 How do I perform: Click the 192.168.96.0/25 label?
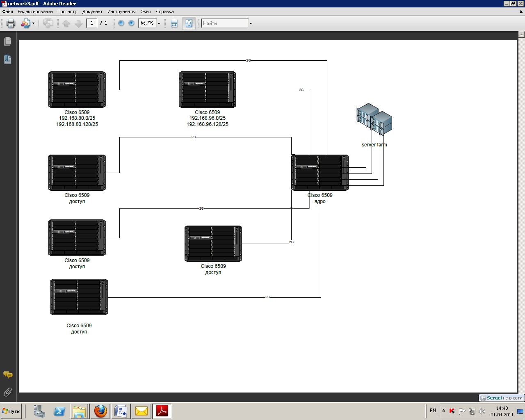[208, 118]
